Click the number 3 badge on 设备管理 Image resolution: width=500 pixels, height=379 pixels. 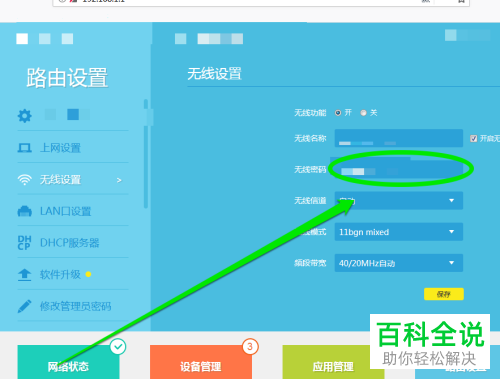250,347
